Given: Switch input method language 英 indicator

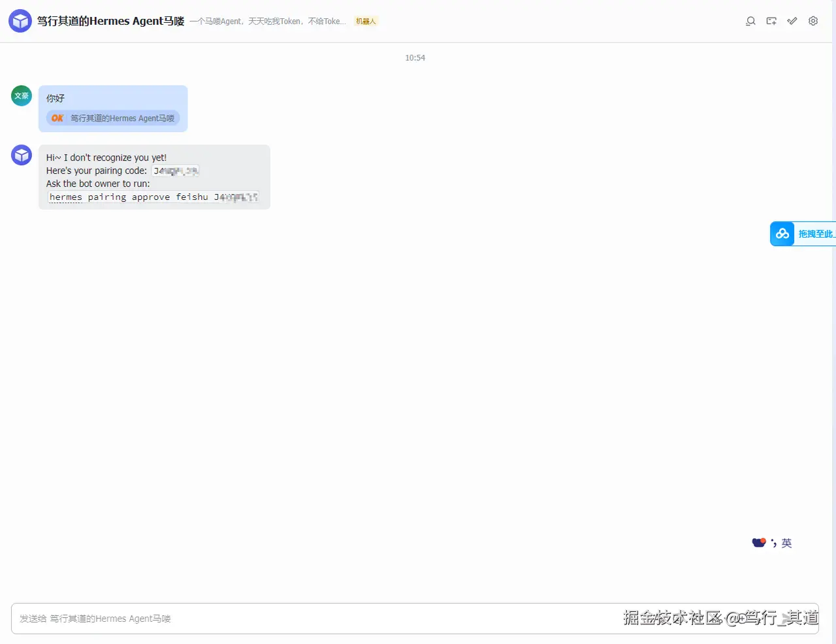Looking at the screenshot, I should click(x=786, y=543).
